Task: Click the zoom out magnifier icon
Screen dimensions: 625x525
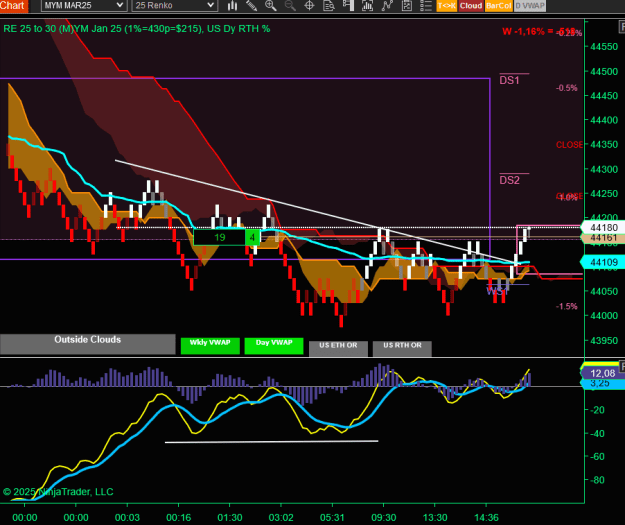Action: point(290,6)
